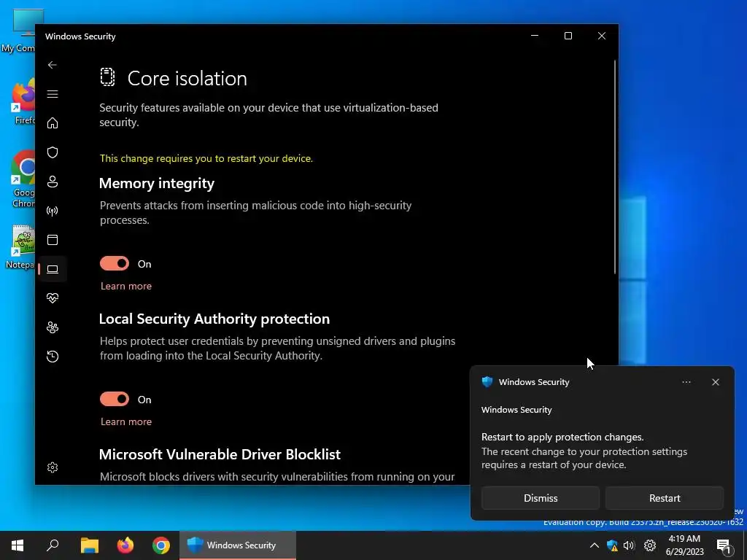Minimize the Windows Security window

(535, 36)
